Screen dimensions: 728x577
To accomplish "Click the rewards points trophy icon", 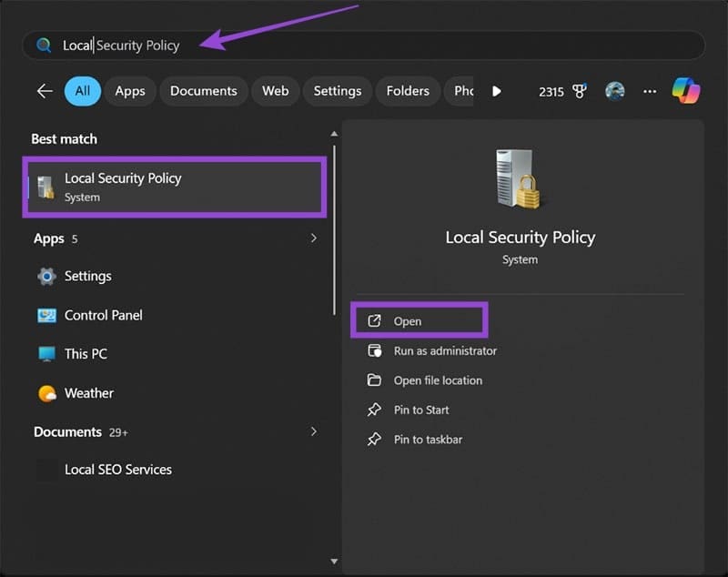I will [x=579, y=91].
